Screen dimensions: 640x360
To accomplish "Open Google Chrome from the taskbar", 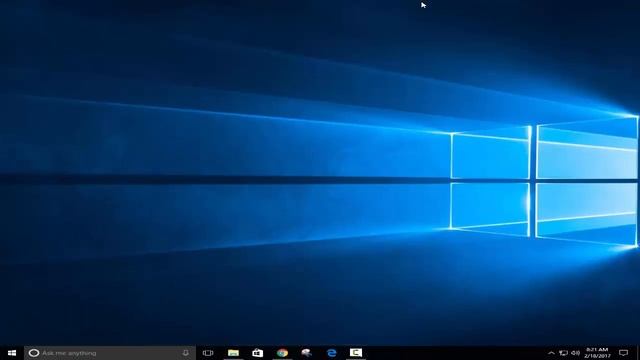I will coord(282,353).
